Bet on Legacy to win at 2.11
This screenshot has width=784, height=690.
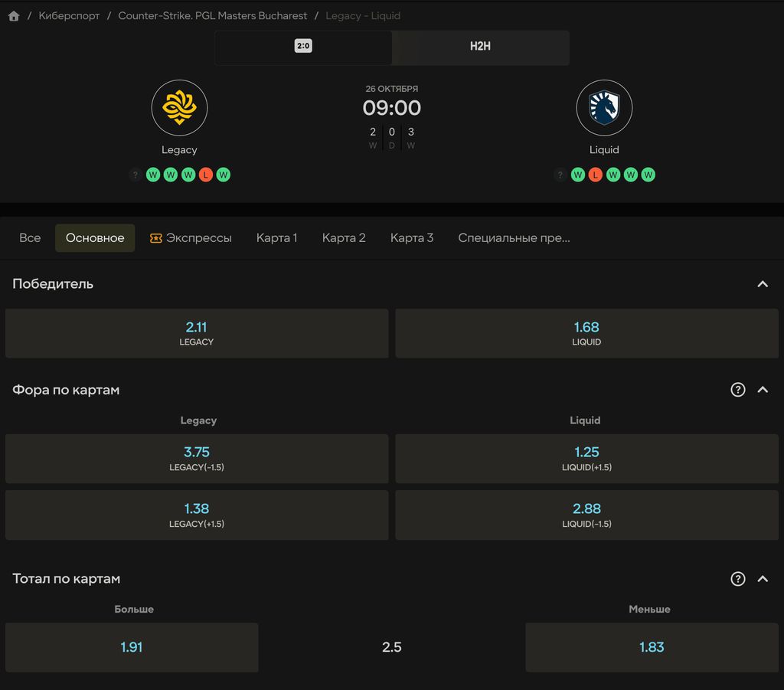197,333
